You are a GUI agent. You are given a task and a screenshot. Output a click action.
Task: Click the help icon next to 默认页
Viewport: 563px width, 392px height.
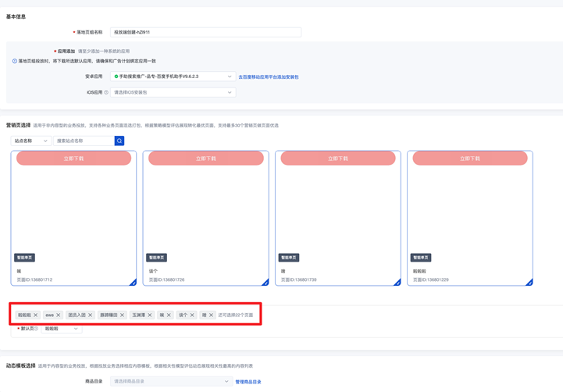pyautogui.click(x=36, y=329)
